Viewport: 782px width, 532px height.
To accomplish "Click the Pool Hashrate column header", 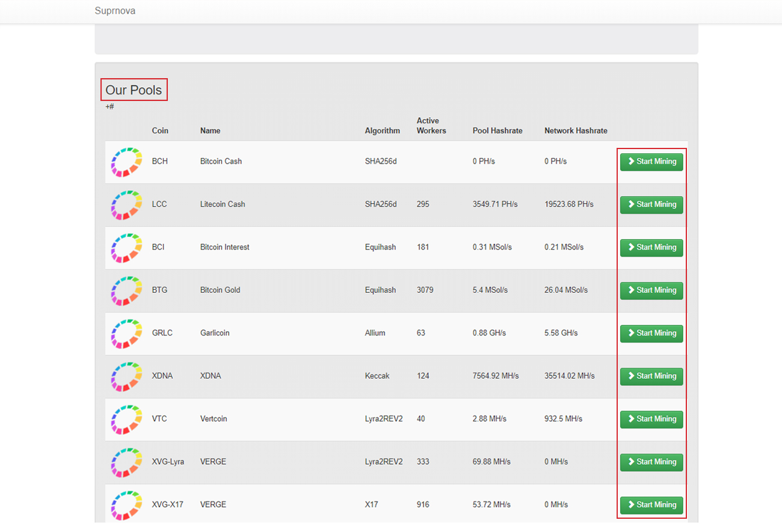I will [x=497, y=130].
